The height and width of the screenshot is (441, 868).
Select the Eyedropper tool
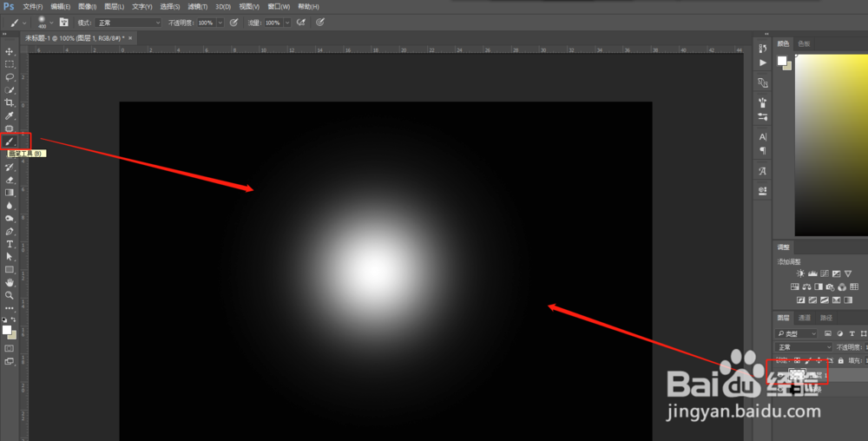click(10, 115)
